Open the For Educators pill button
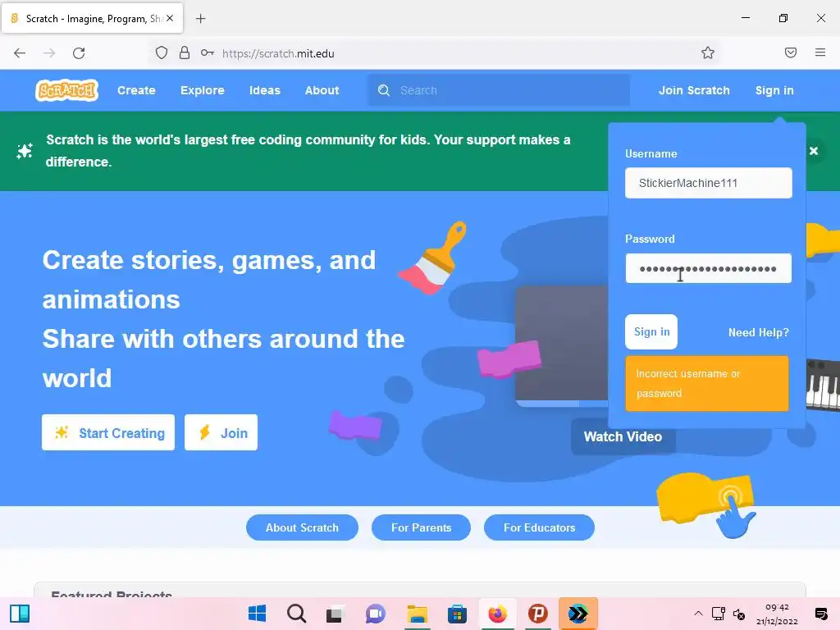Viewport: 840px width, 630px height. pos(539,527)
